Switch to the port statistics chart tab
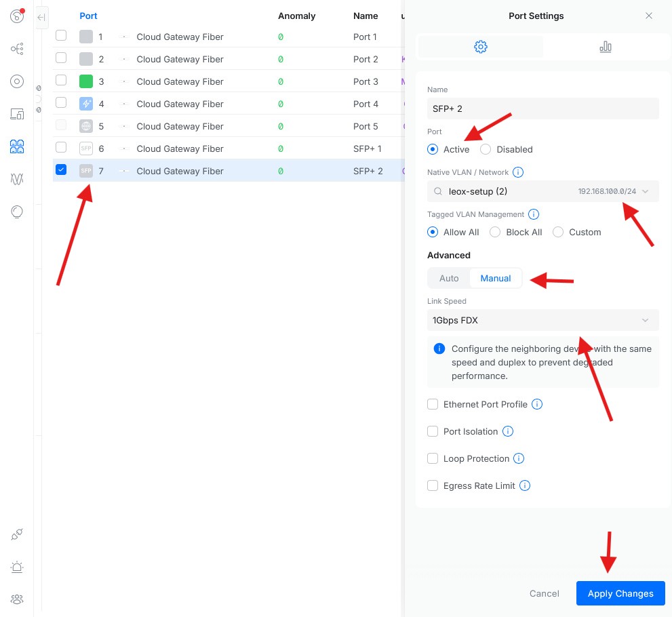Image resolution: width=672 pixels, height=617 pixels. pyautogui.click(x=606, y=47)
